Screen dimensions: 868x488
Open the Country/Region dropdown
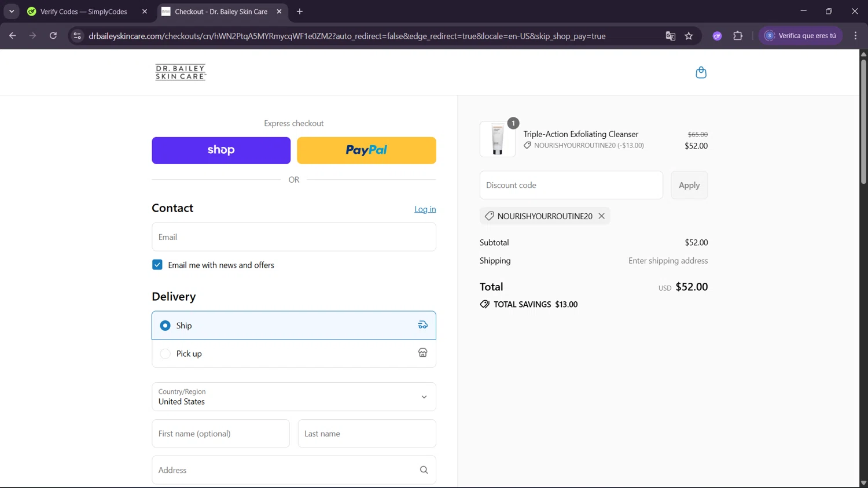coord(294,397)
